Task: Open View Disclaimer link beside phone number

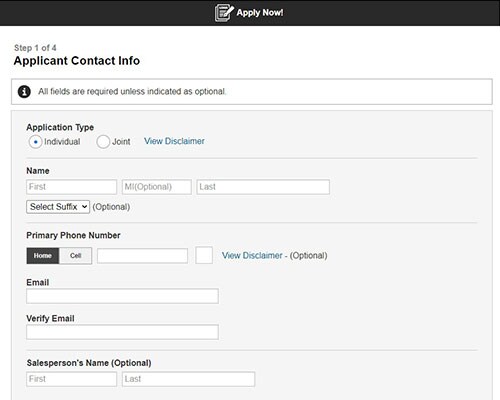Action: (252, 255)
